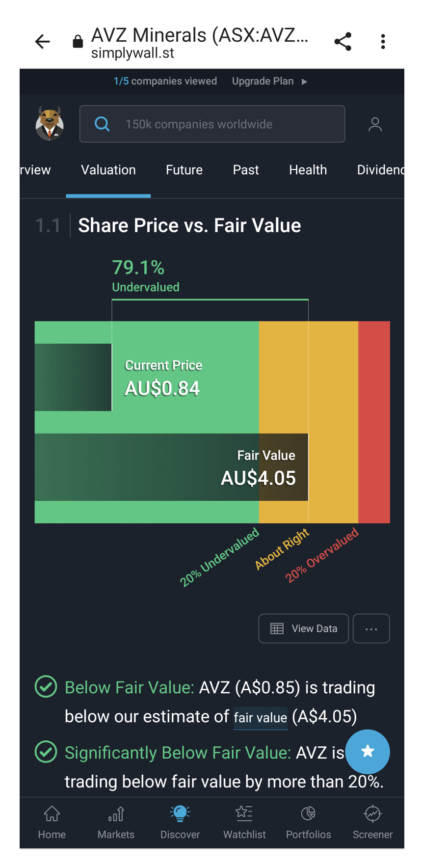Open Discover in bottom navigation
The height and width of the screenshot is (868, 422).
(180, 822)
